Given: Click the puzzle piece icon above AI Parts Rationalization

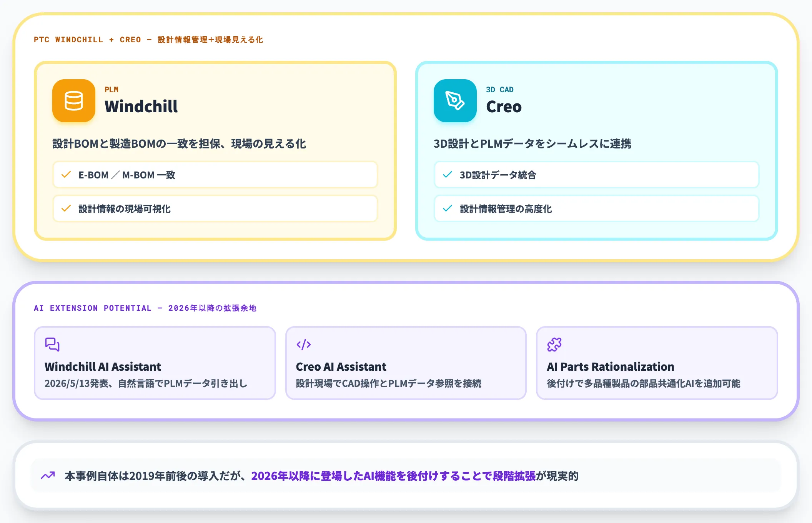Looking at the screenshot, I should (x=554, y=344).
